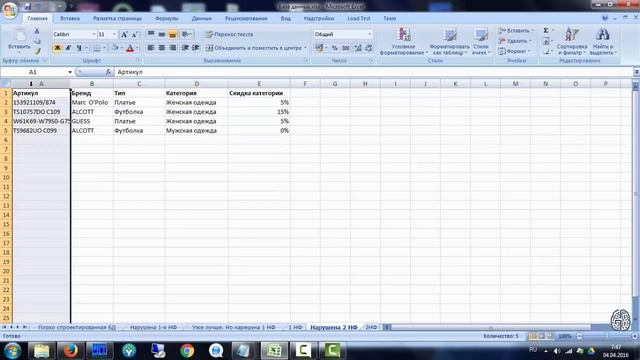Toggle italic (К) formatting
640x360 pixels.
pyautogui.click(x=68, y=48)
